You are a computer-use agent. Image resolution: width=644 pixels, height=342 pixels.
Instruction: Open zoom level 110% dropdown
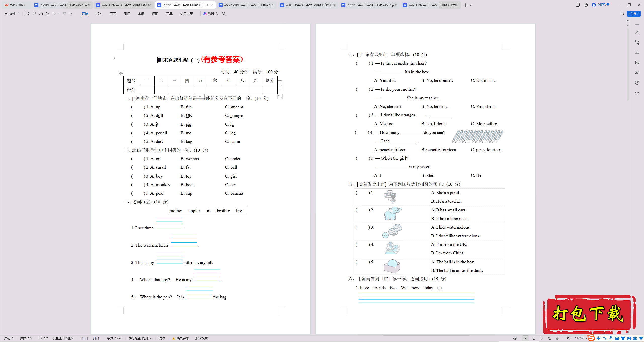[x=581, y=338]
